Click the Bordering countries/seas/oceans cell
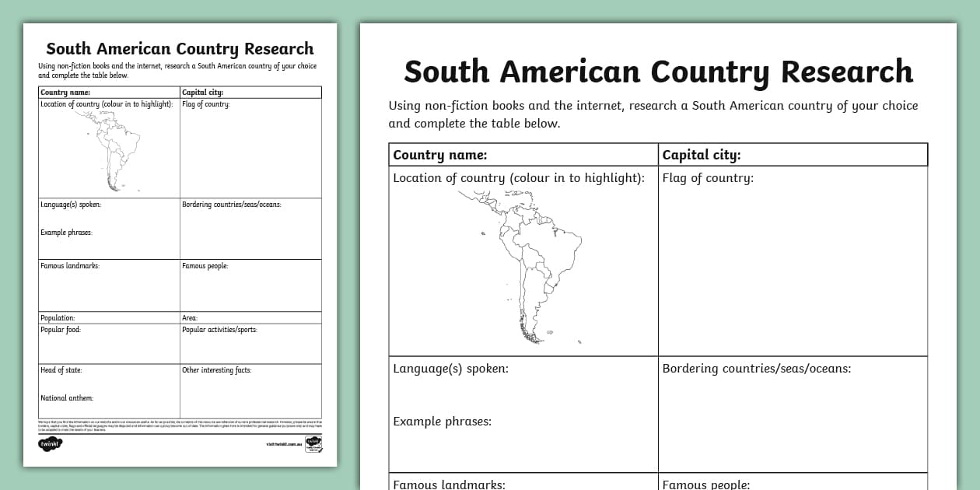The width and height of the screenshot is (980, 490). pyautogui.click(x=792, y=412)
